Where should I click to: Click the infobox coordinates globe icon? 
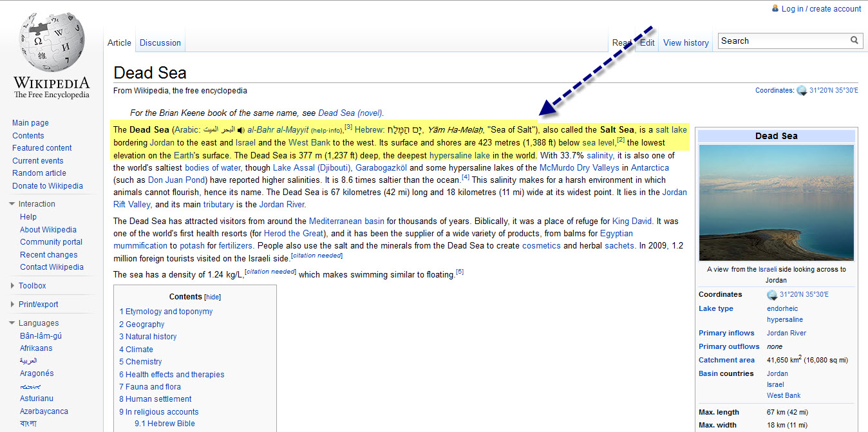tap(772, 295)
